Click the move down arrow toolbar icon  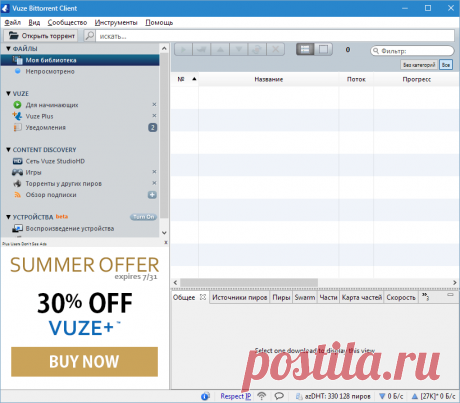click(x=238, y=50)
